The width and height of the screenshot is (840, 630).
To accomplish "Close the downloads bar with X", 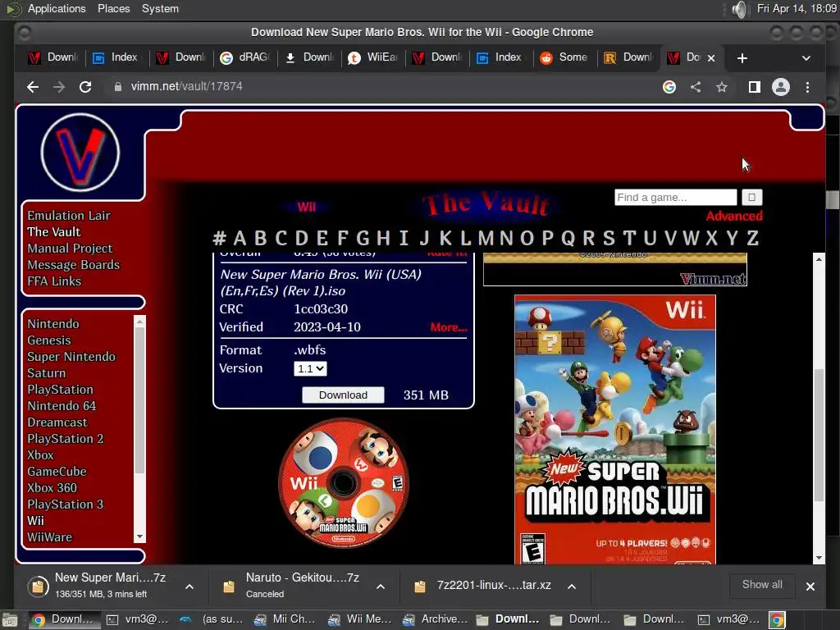I will click(x=810, y=587).
